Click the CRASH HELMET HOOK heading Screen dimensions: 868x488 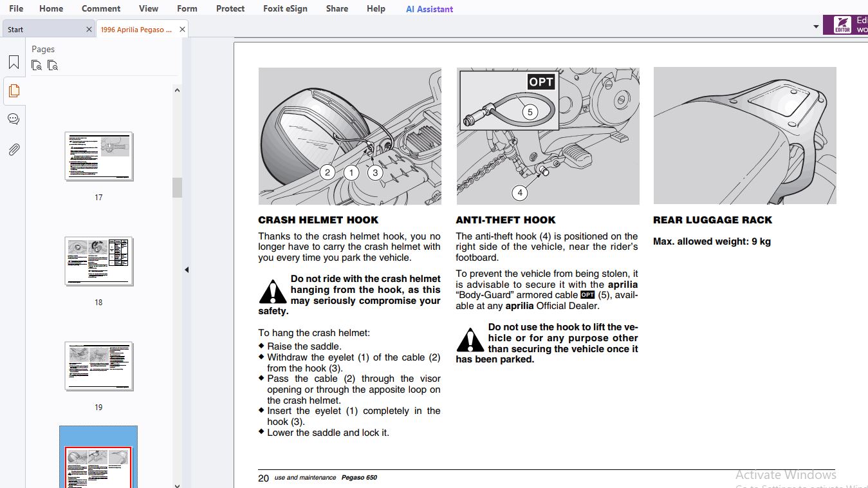[319, 220]
